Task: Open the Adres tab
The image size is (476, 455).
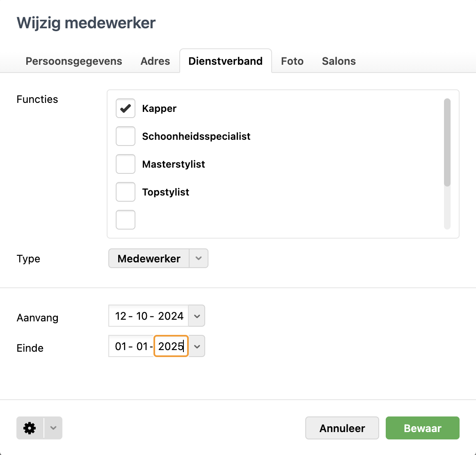Action: pos(155,61)
